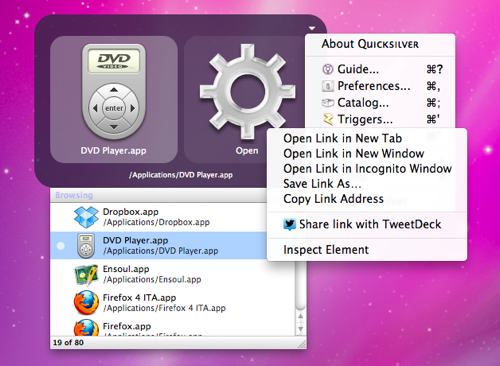Click the Triggers lightning icon

point(328,119)
